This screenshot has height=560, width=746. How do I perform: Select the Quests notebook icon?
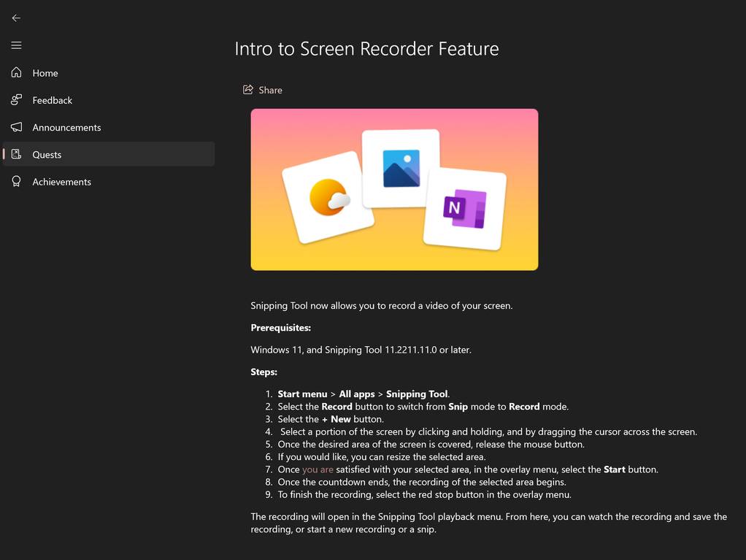[15, 154]
